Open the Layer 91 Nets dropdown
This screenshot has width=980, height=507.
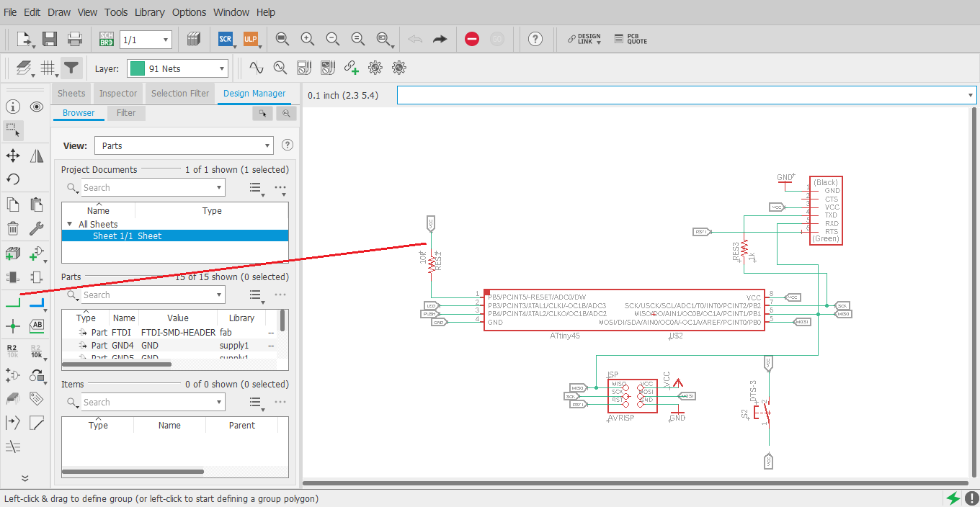[177, 68]
